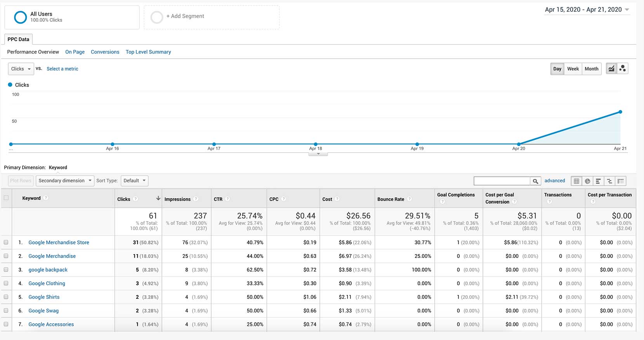644x340 pixels.
Task: Check the Google Shirts row checkbox
Action: 6,297
